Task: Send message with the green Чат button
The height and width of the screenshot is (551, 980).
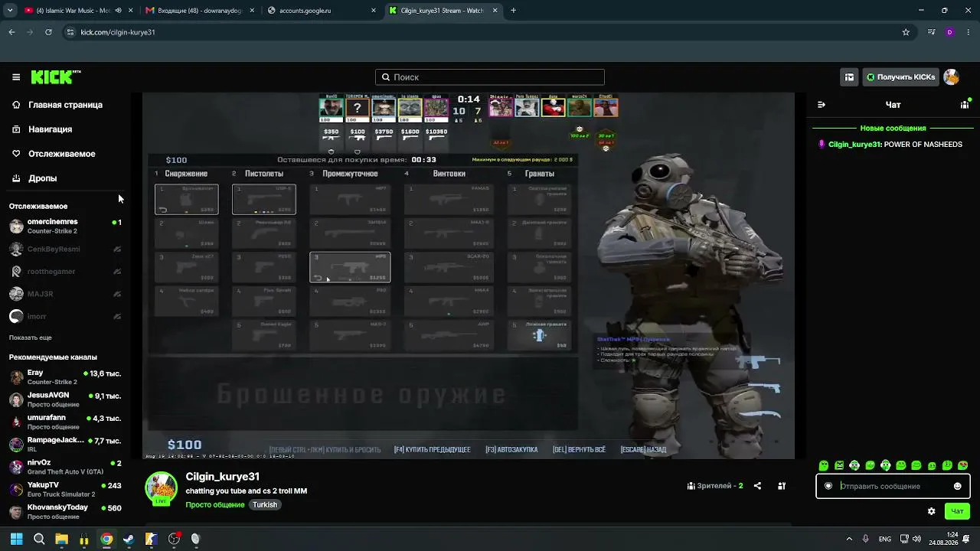Action: 957,511
